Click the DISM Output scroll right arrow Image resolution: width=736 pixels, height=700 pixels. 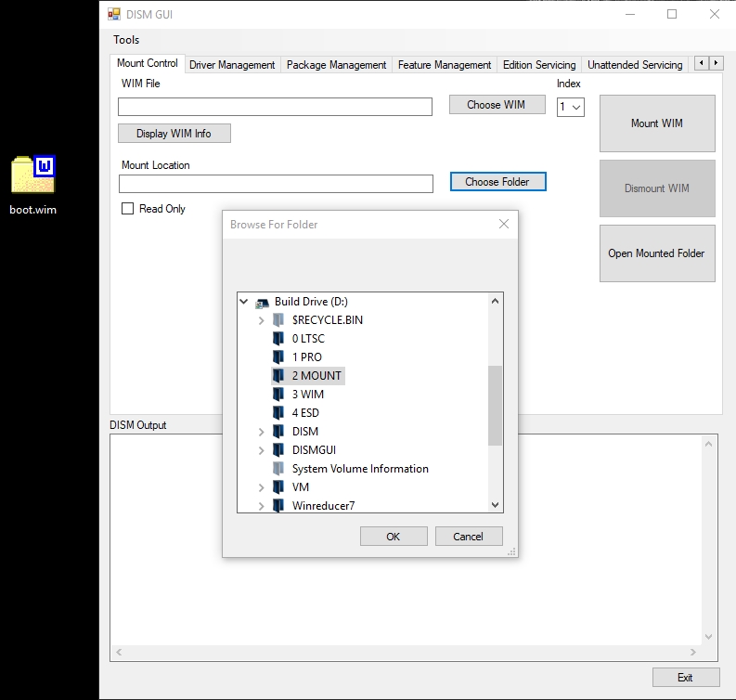click(693, 652)
